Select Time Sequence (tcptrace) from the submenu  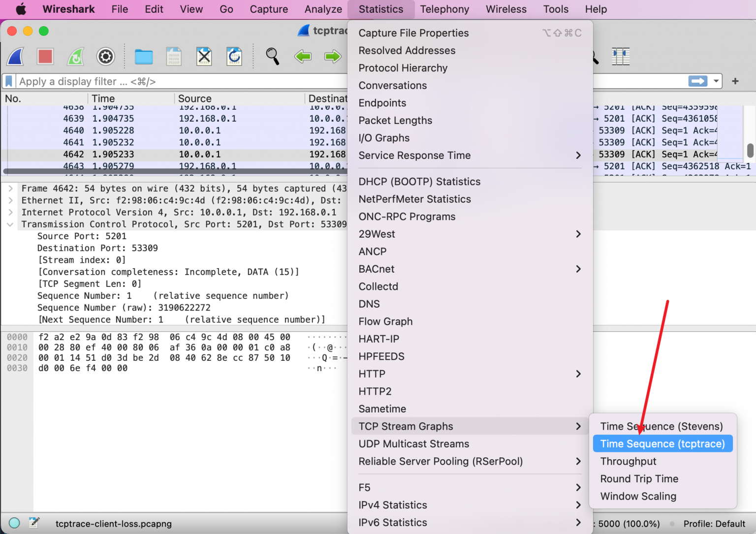[662, 443]
